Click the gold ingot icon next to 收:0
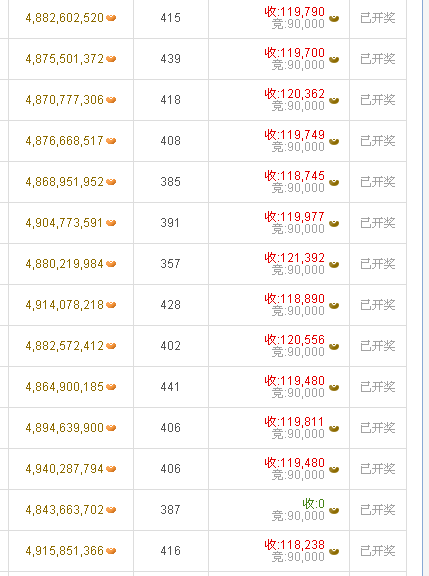Viewport: 429px width, 576px height. click(x=334, y=510)
